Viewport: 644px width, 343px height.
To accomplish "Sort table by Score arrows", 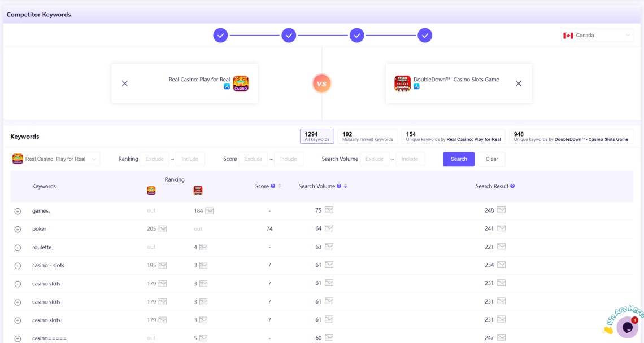I will tap(280, 186).
